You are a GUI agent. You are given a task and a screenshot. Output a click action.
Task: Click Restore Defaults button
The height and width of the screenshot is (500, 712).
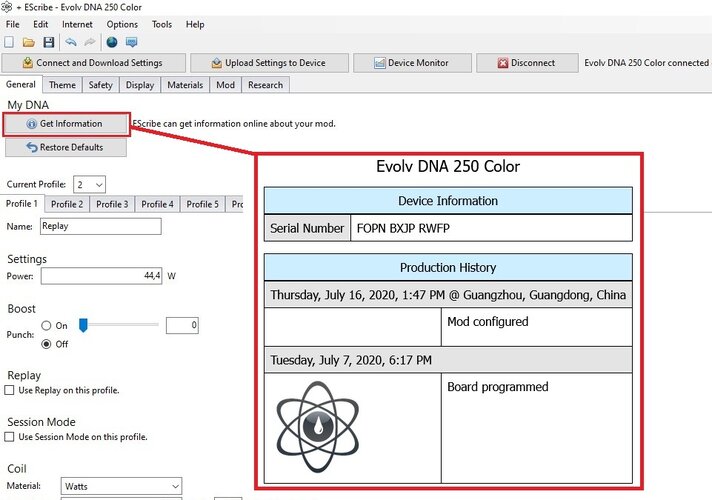[x=66, y=147]
